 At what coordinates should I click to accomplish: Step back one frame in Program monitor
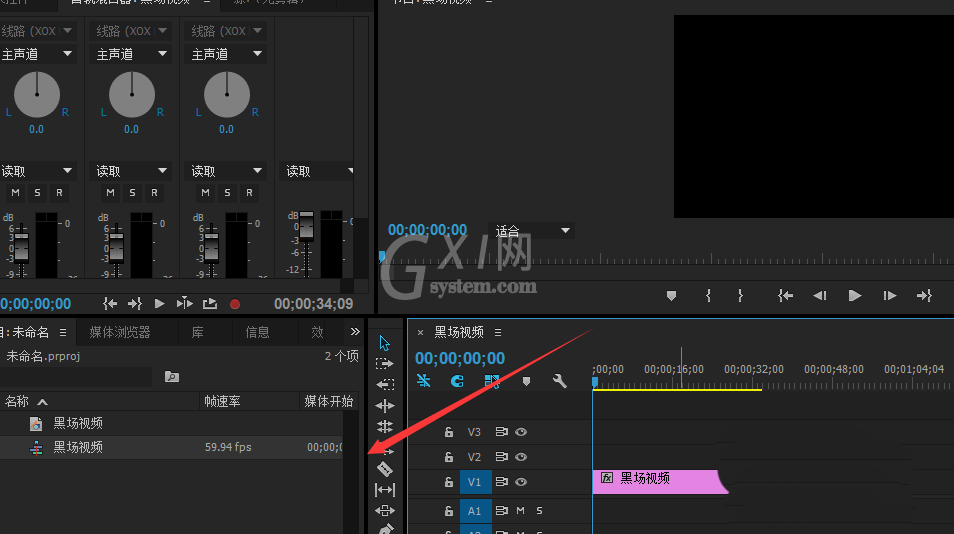coord(820,296)
